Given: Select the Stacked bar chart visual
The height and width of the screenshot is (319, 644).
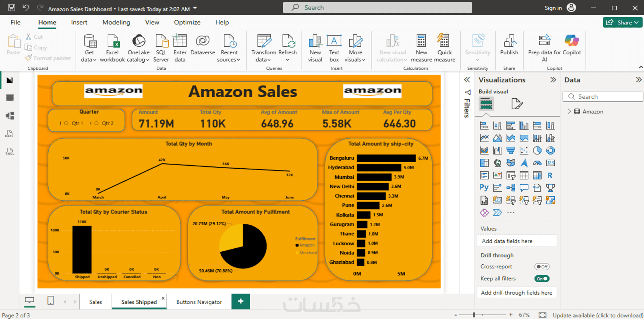Looking at the screenshot, I should tap(484, 126).
